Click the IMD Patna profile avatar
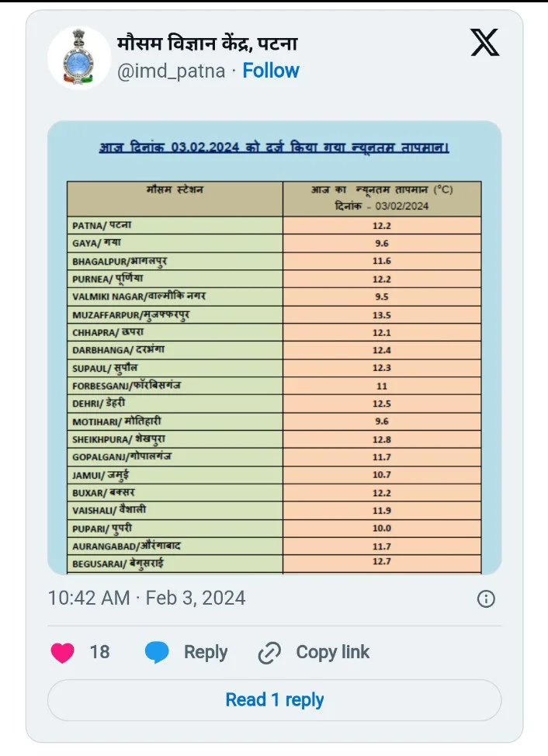 [79, 57]
